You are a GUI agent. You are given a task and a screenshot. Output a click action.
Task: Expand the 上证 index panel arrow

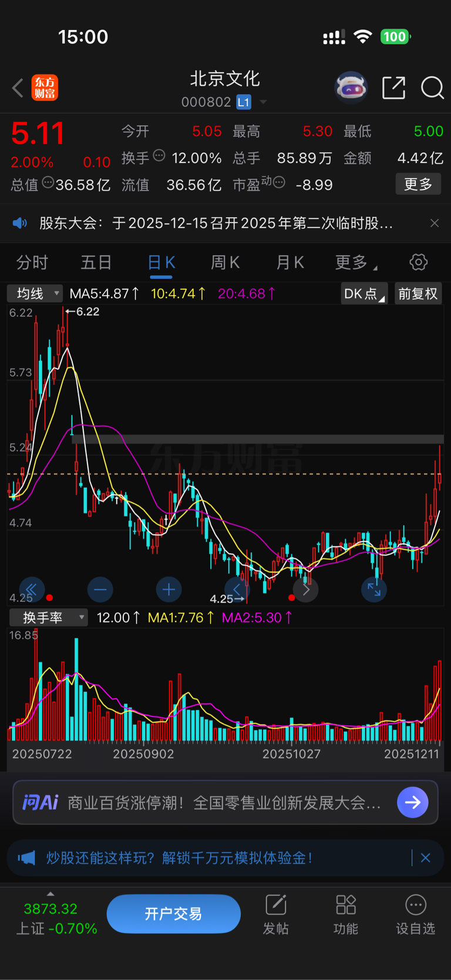pyautogui.click(x=51, y=894)
